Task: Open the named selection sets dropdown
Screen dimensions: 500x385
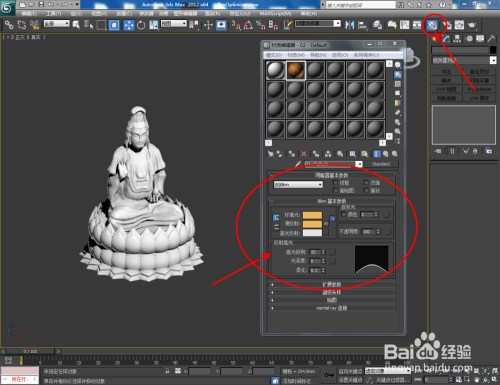Action: coord(318,23)
